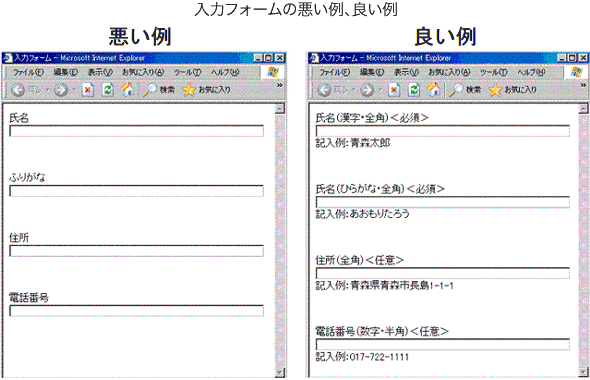Click 記入例:青森県青森市長島1-1-1 hint text

point(384,286)
